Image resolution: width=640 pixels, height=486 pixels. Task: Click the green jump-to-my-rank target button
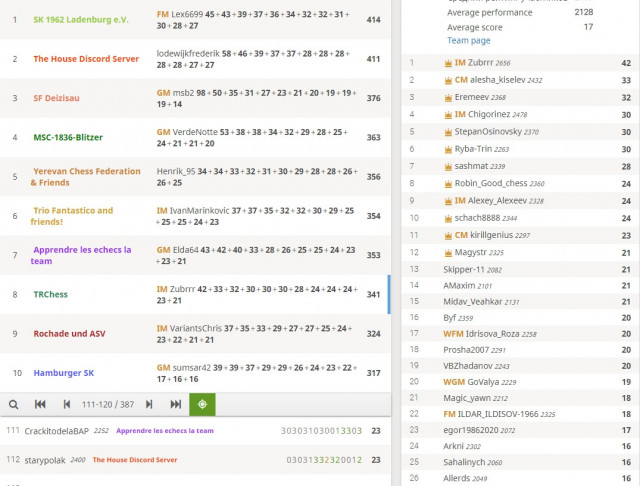point(202,404)
